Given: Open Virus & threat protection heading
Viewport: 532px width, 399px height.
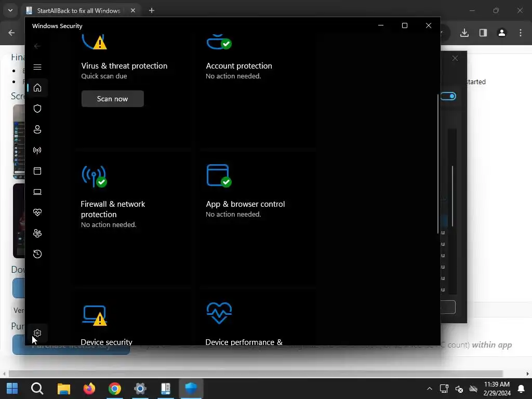Looking at the screenshot, I should 124,66.
